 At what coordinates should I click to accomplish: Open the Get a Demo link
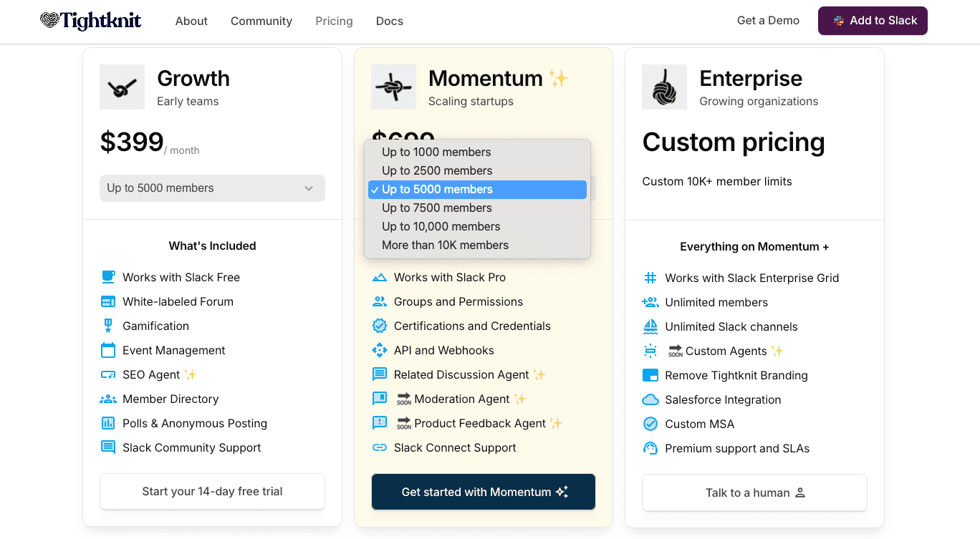click(x=768, y=21)
